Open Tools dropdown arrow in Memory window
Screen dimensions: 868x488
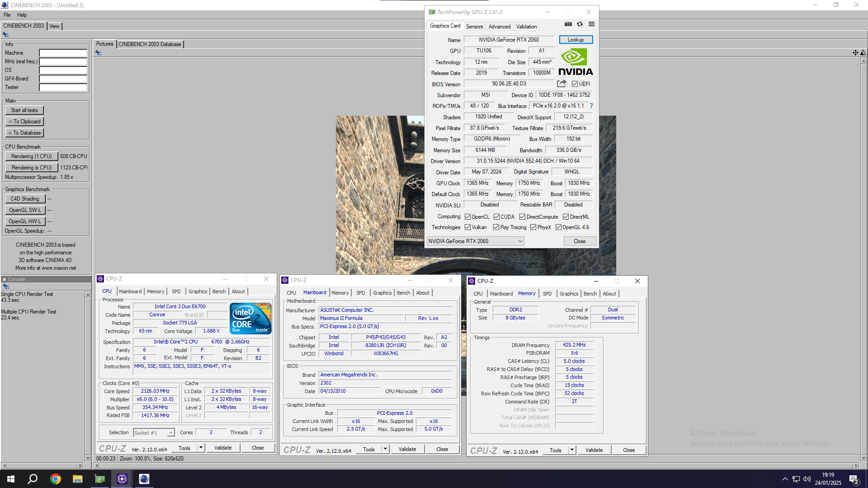pyautogui.click(x=572, y=450)
